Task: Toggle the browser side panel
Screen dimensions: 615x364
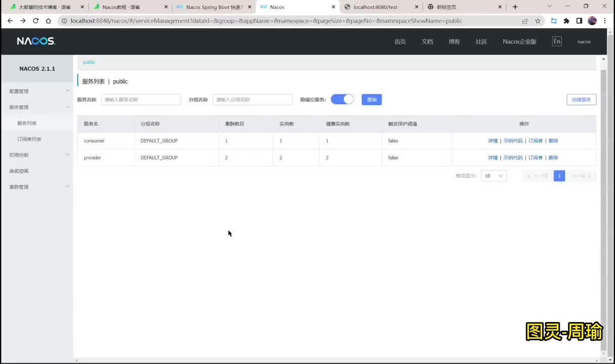Action: point(579,21)
